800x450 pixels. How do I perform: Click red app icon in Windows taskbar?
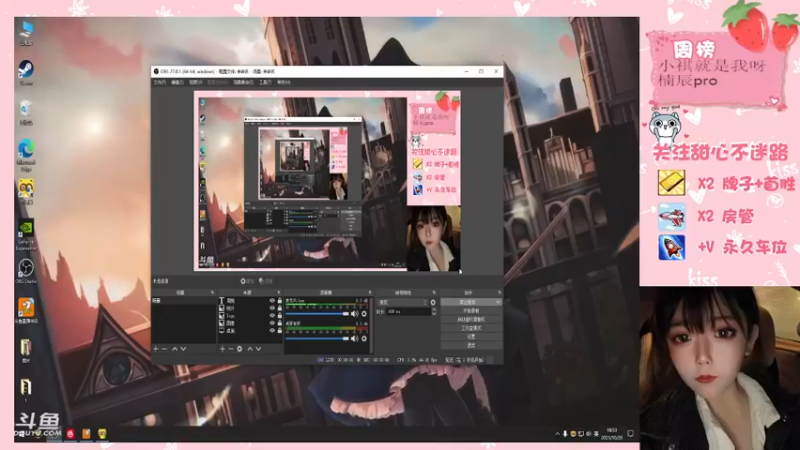(x=70, y=434)
